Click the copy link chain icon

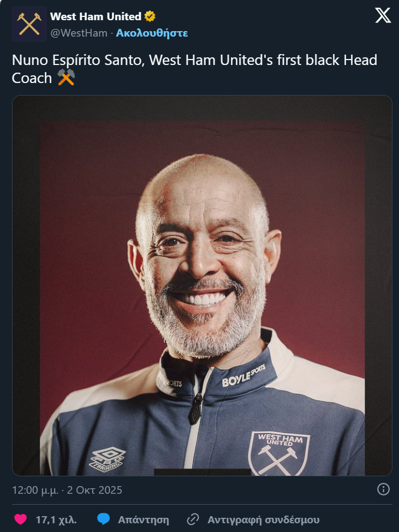click(x=193, y=519)
